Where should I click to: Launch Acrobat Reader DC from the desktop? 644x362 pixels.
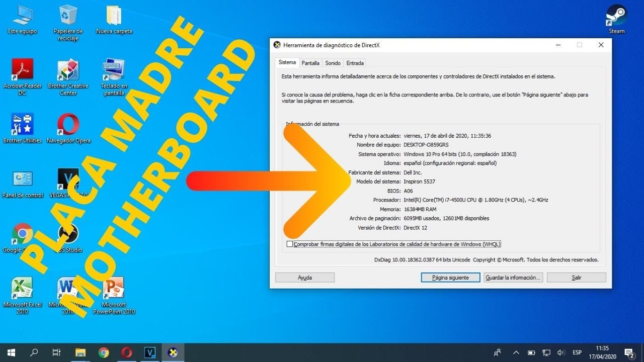pyautogui.click(x=22, y=77)
